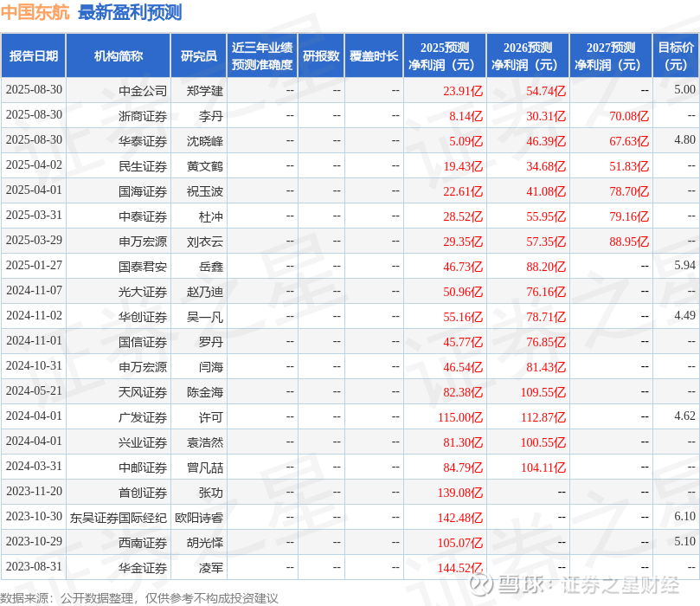Click the 70.08亿 profit value

[629, 116]
